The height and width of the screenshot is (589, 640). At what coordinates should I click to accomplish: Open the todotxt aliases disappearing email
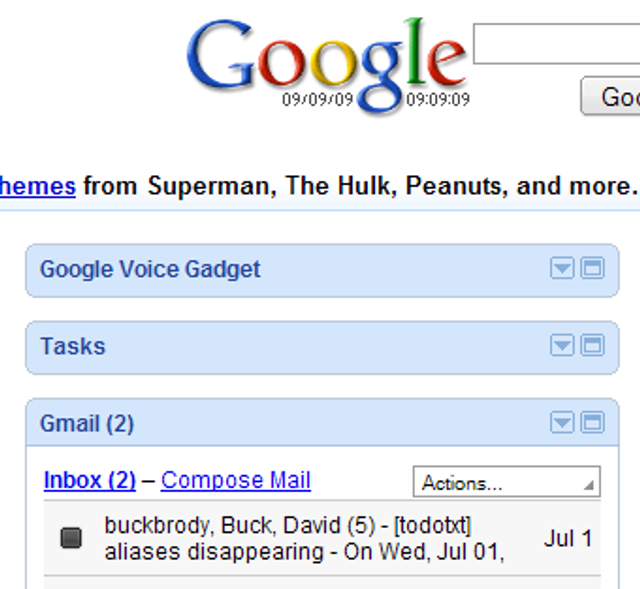[x=300, y=538]
